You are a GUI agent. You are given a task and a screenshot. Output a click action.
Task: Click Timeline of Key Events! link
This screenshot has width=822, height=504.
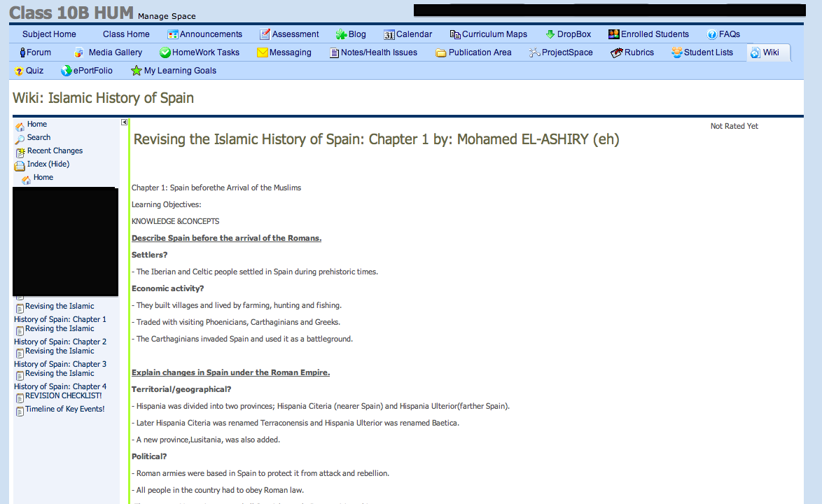64,409
